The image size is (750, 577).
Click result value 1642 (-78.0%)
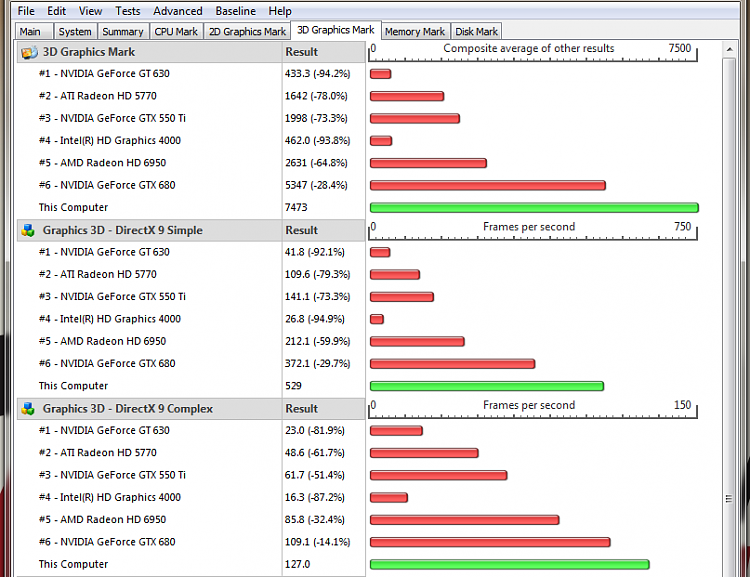(x=316, y=96)
